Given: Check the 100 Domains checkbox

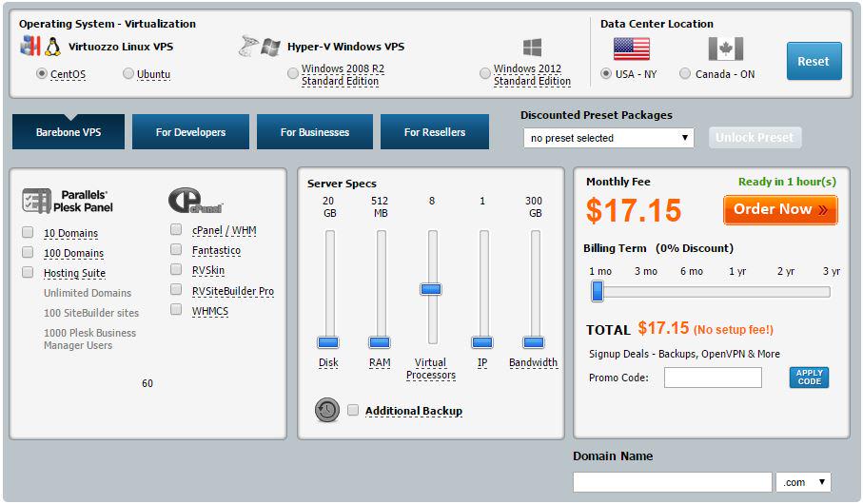Looking at the screenshot, I should [28, 252].
